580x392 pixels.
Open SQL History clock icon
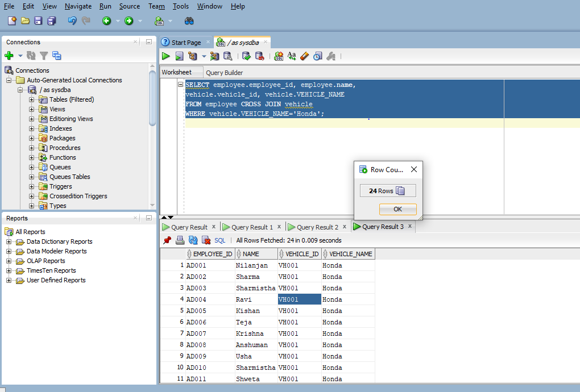tap(317, 56)
